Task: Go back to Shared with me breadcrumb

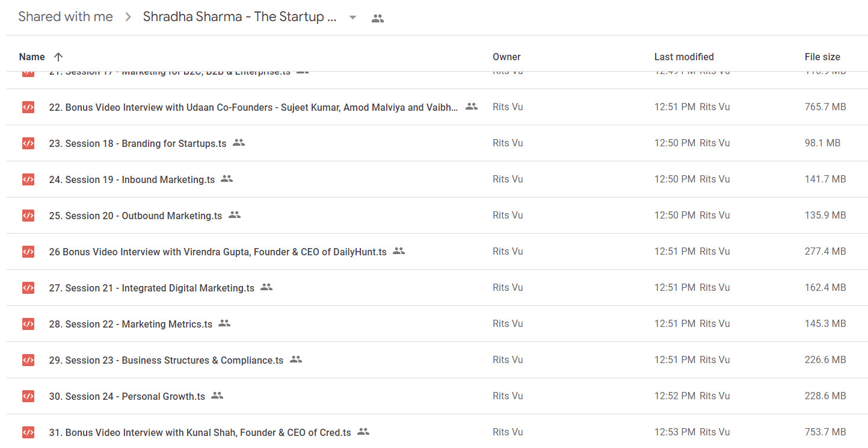Action: point(66,17)
